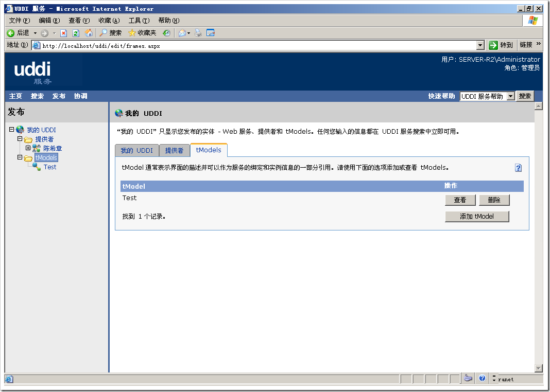Viewport: 550px width, 392px height.
Task: Click the globe icon in 我的 UDDI heading
Action: (119, 113)
